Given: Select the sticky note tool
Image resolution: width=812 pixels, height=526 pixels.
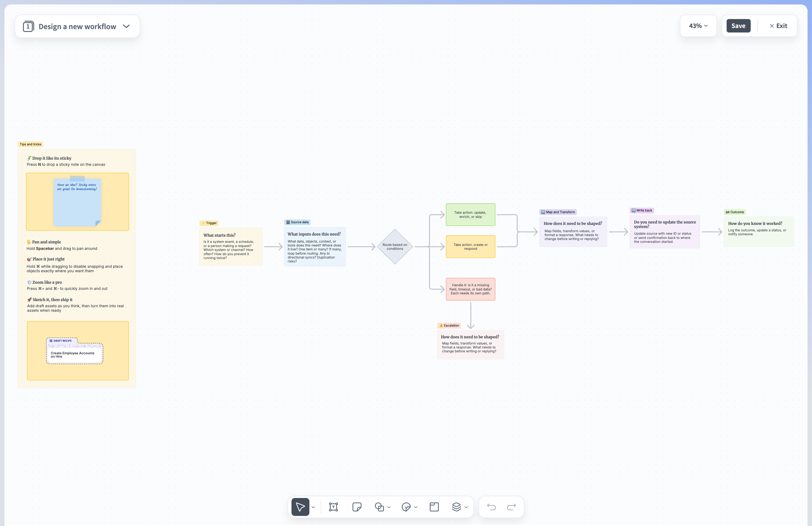Looking at the screenshot, I should (x=357, y=507).
